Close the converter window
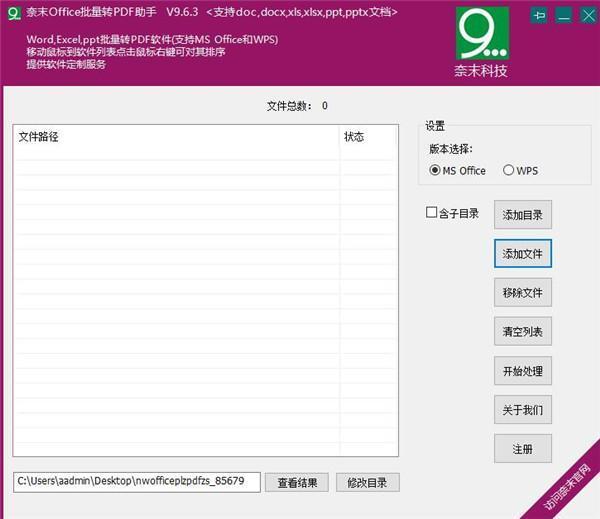The height and width of the screenshot is (519, 600). pos(589,16)
